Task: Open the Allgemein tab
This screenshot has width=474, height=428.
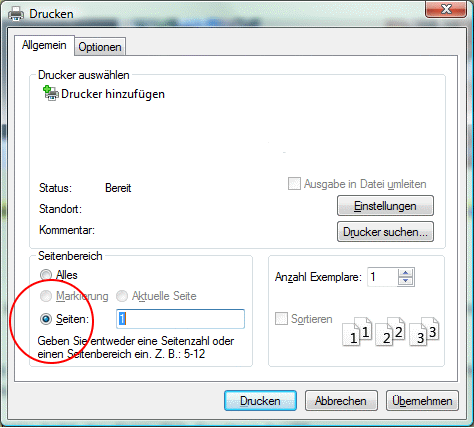Action: 44,45
